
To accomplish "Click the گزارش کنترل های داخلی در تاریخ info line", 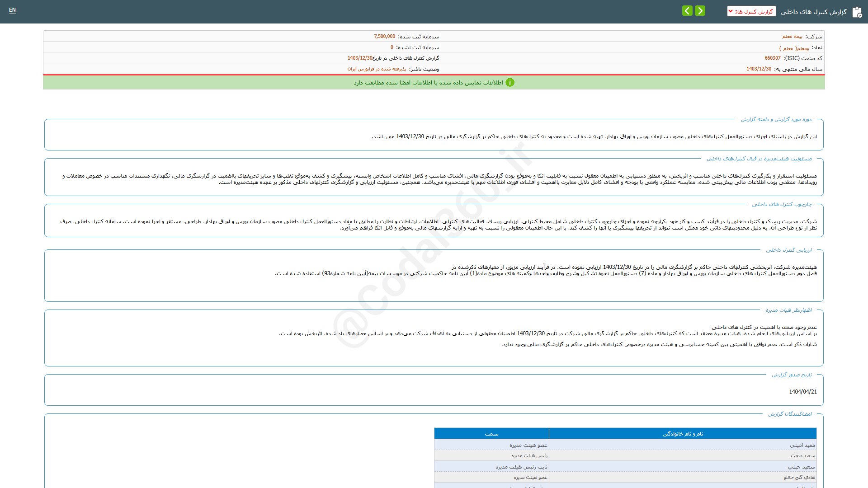I will (x=393, y=58).
